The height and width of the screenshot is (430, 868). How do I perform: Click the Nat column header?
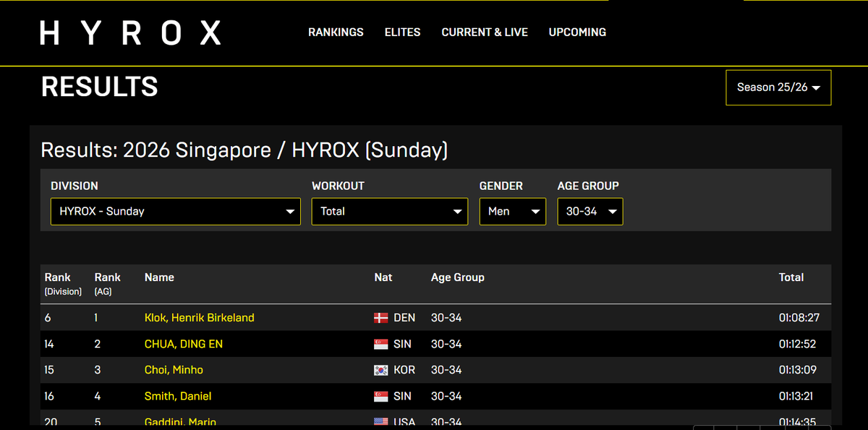click(383, 278)
